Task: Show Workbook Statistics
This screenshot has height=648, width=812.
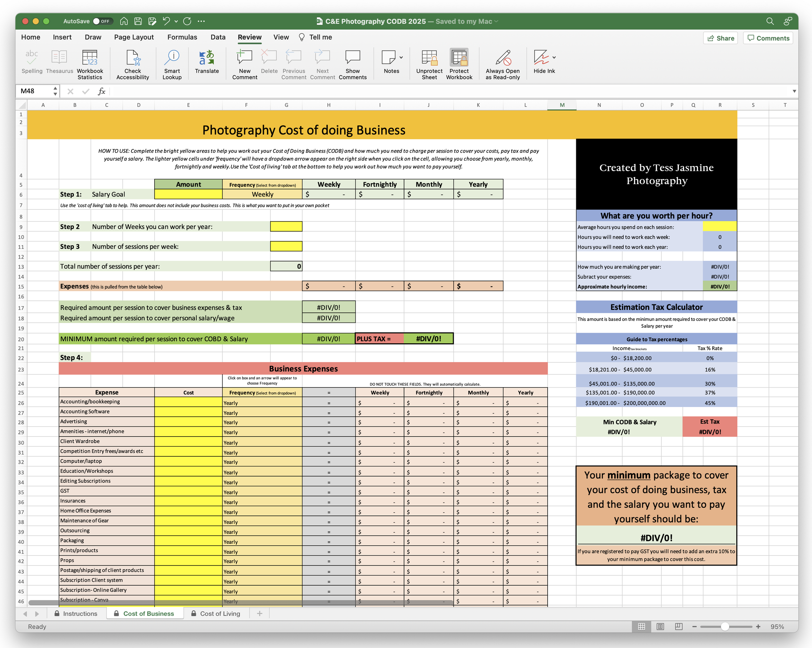Action: [x=90, y=65]
